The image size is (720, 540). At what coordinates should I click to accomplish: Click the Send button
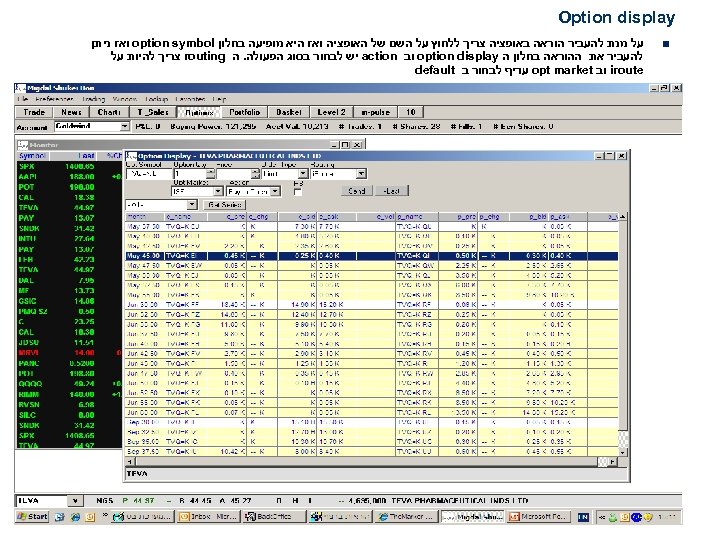pyautogui.click(x=356, y=191)
